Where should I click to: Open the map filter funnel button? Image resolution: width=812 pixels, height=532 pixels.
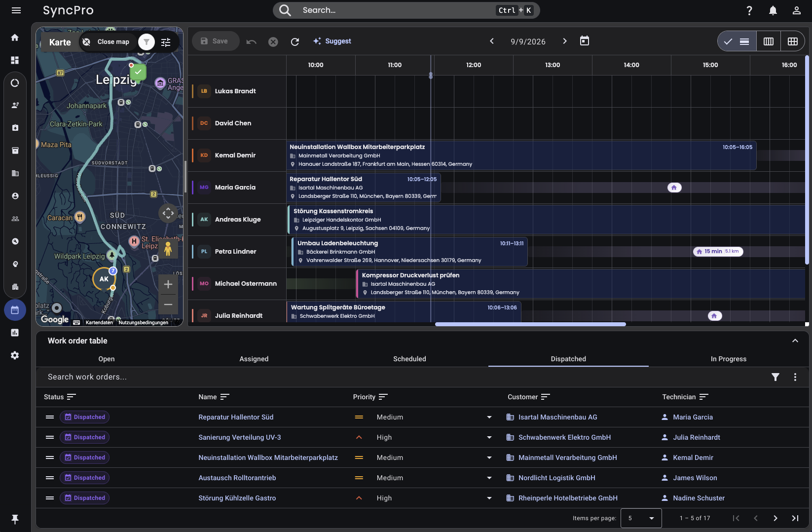click(146, 42)
